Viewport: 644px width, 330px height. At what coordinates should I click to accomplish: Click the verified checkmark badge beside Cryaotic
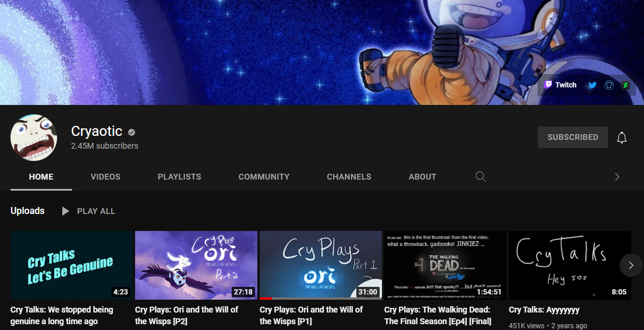coord(132,132)
